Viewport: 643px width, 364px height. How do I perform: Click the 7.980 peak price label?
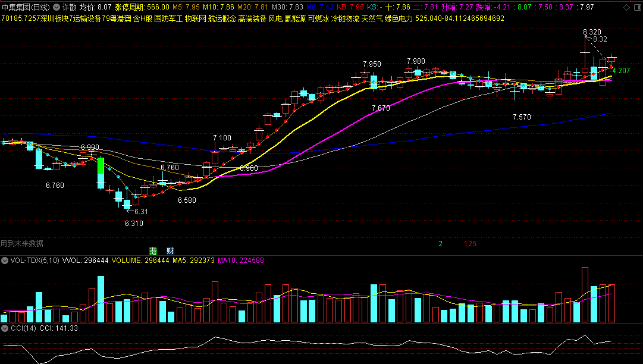[x=416, y=61]
